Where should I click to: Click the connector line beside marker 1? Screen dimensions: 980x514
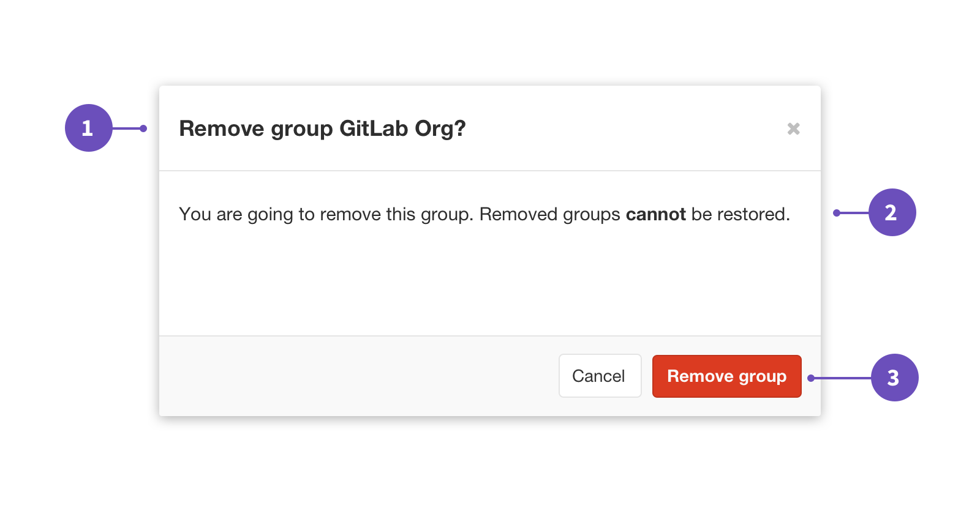(x=126, y=128)
